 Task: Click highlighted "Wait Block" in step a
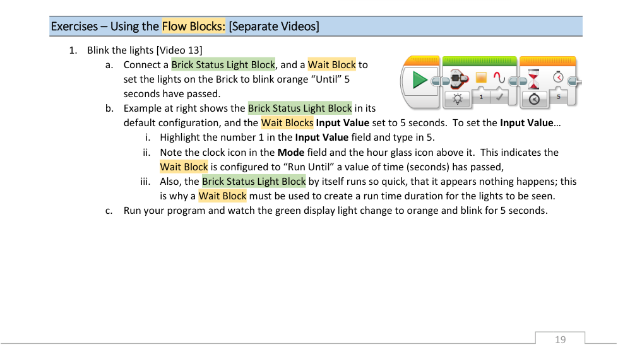[331, 64]
